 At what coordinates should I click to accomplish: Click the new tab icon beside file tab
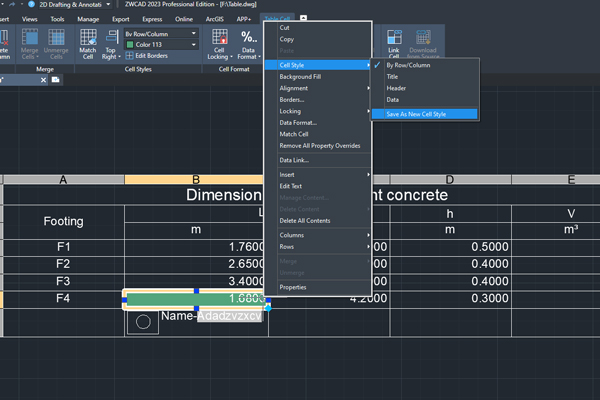tap(55, 80)
